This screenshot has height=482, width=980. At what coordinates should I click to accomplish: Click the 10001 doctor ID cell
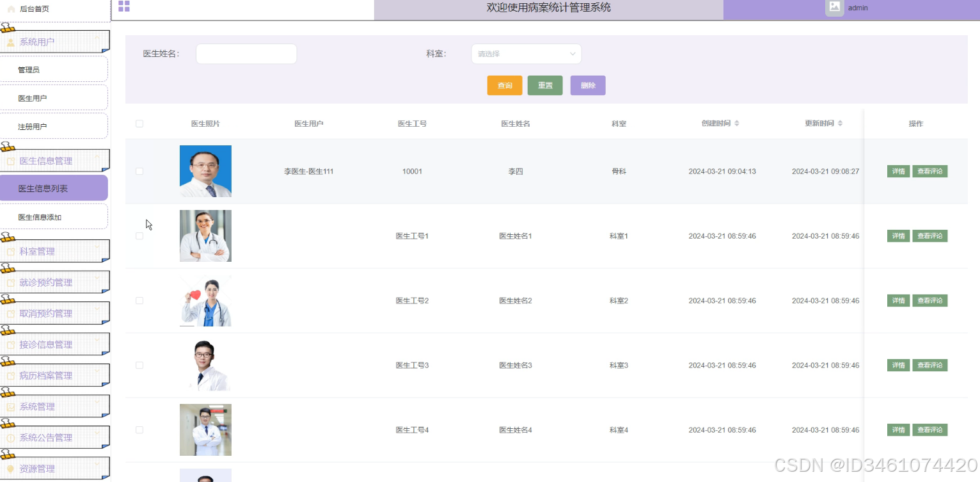click(412, 172)
